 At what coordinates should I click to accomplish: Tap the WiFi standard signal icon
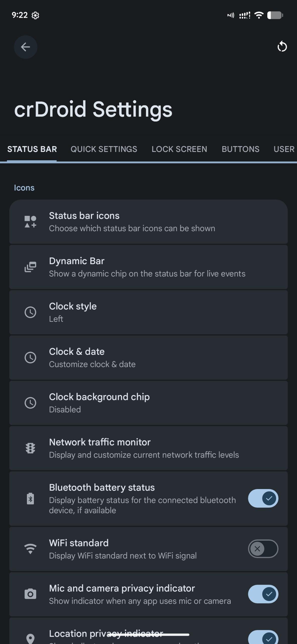click(30, 549)
